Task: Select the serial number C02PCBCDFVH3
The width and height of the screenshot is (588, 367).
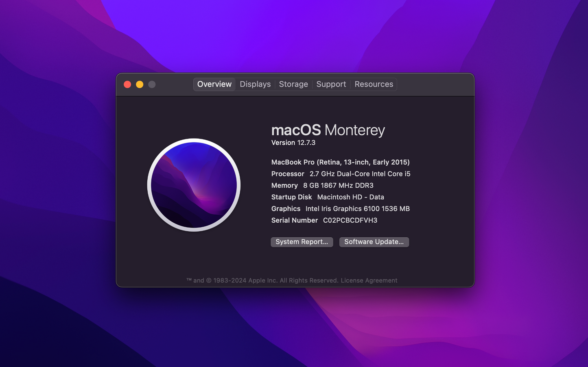Action: pyautogui.click(x=350, y=220)
